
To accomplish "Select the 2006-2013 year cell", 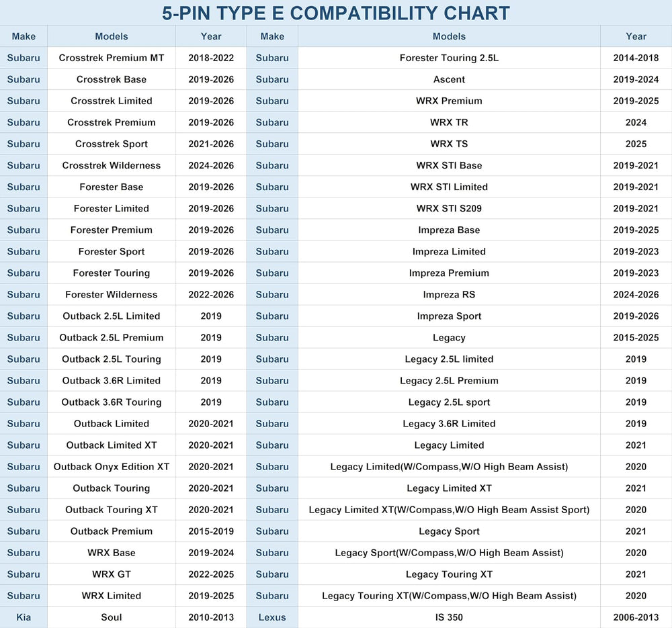I will click(636, 617).
